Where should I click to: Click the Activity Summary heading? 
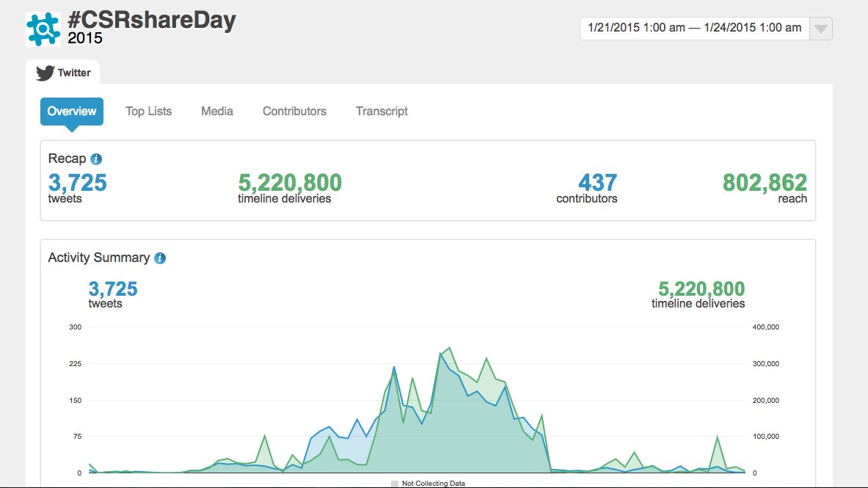[98, 258]
